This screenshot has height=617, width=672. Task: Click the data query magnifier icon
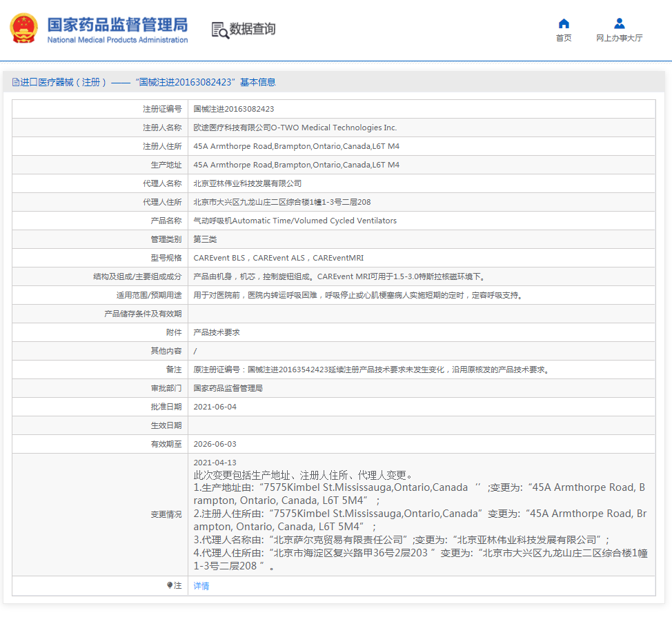[x=220, y=30]
